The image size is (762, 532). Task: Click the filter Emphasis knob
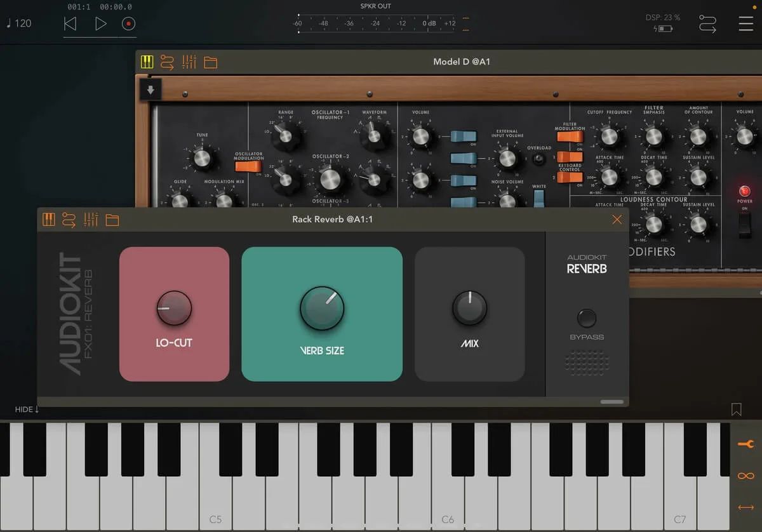coord(653,136)
